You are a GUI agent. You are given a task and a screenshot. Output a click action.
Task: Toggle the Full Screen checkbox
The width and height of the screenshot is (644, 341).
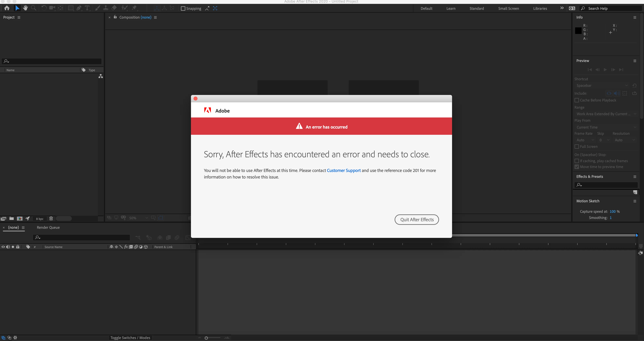click(x=577, y=147)
